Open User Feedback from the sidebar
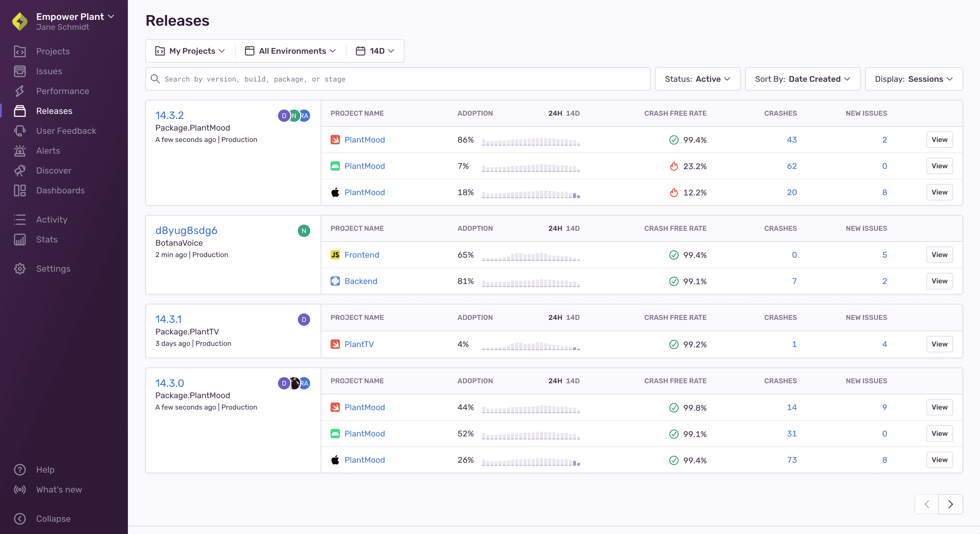Screen dimensions: 980x534 tap(66, 131)
